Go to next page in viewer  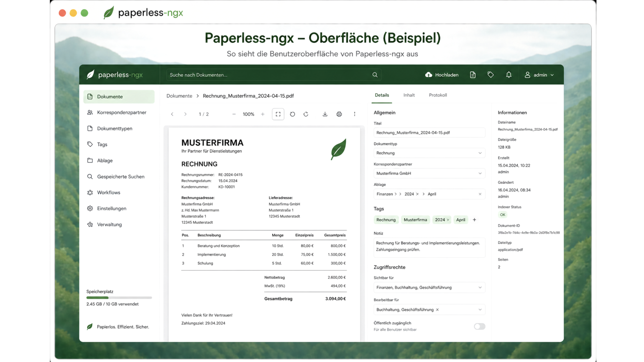(x=185, y=114)
